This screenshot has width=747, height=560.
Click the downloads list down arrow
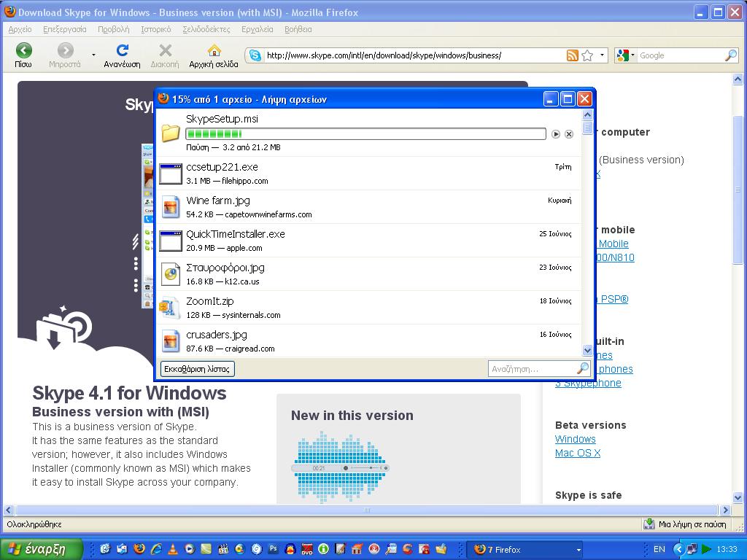click(x=587, y=351)
